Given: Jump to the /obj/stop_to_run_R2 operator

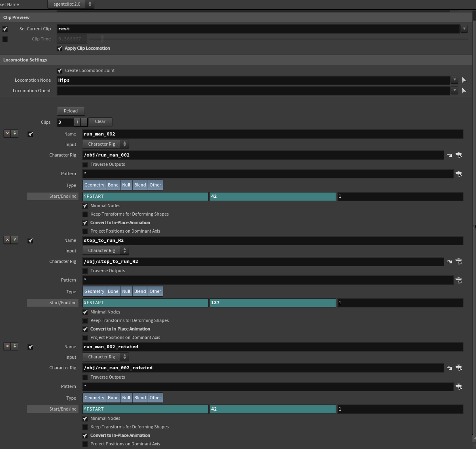Looking at the screenshot, I should pyautogui.click(x=449, y=261).
